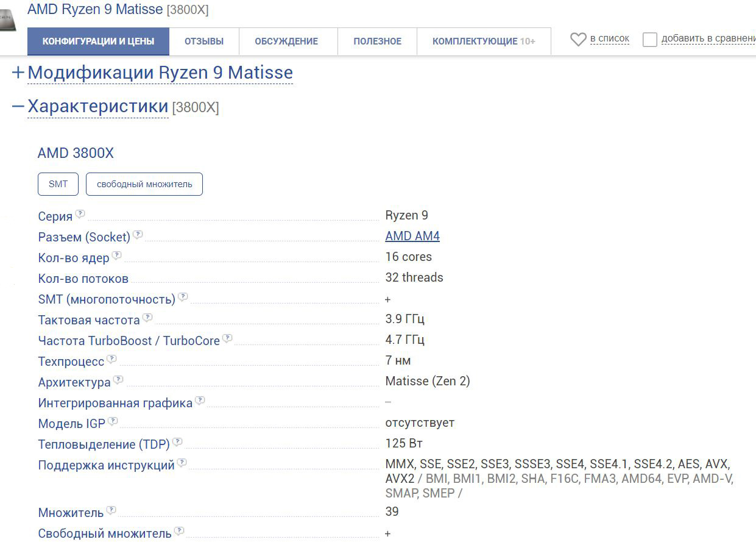Click the multiplier value 39

pyautogui.click(x=392, y=512)
